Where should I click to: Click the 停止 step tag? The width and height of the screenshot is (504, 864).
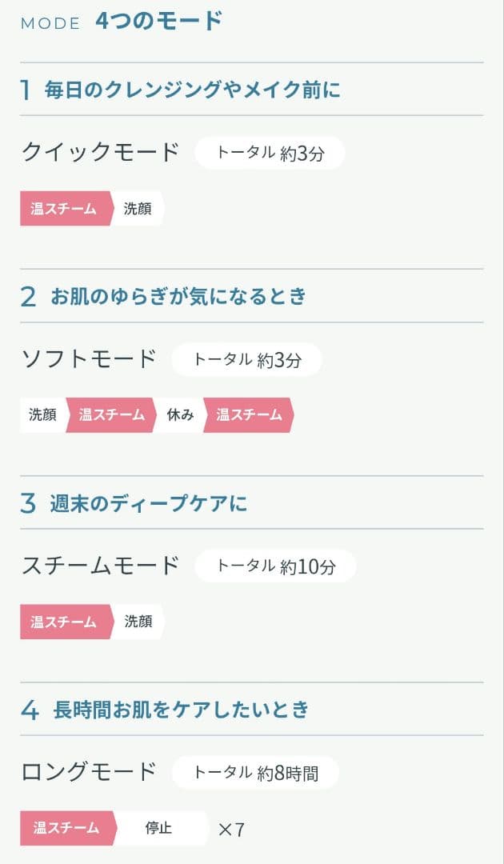(158, 828)
